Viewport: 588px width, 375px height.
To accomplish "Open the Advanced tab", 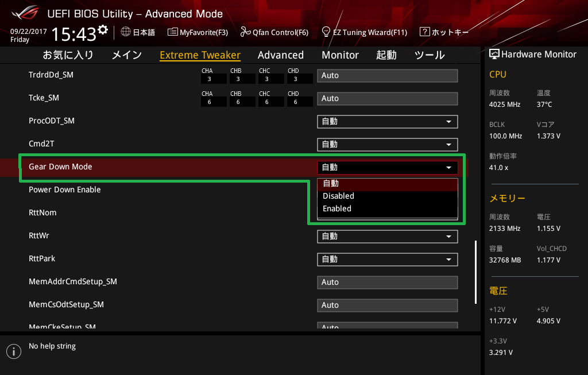I will click(x=280, y=55).
